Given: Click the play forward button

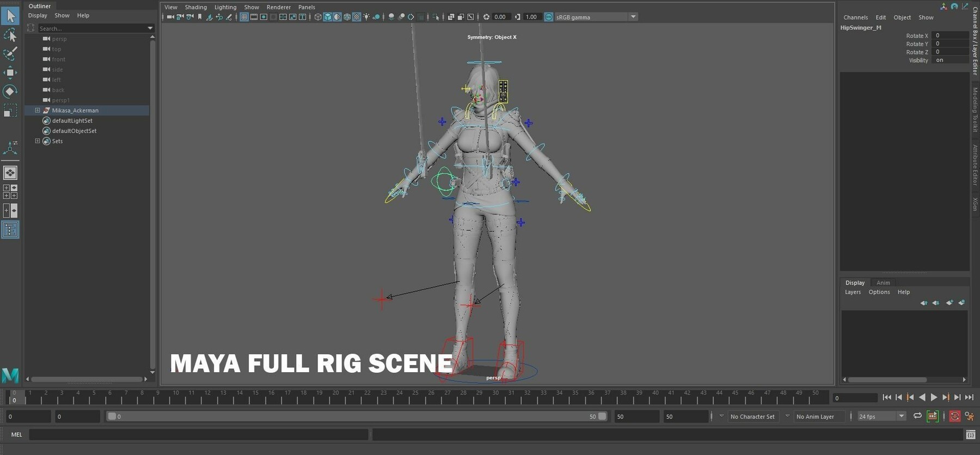Looking at the screenshot, I should (934, 398).
